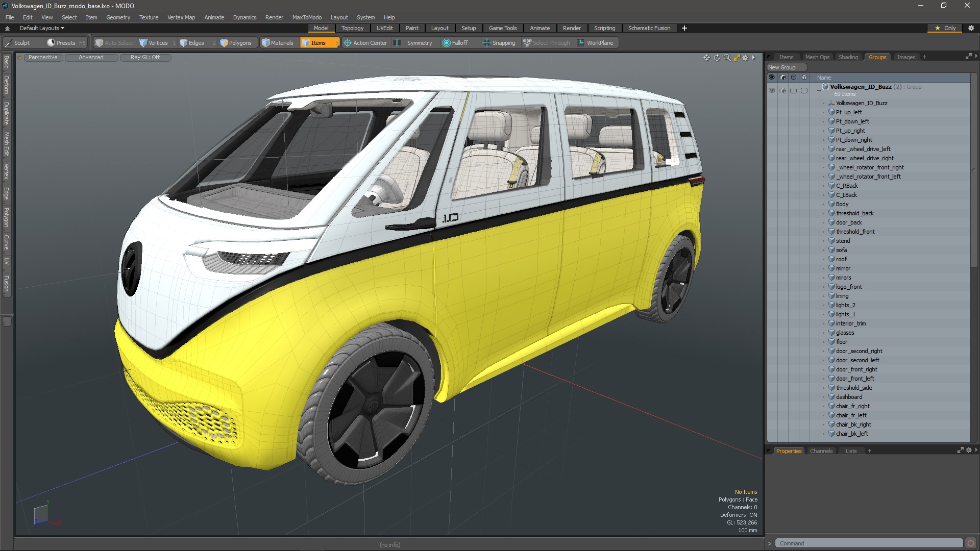Open the Ray GL: Off dropdown
The width and height of the screenshot is (980, 551).
(x=145, y=58)
